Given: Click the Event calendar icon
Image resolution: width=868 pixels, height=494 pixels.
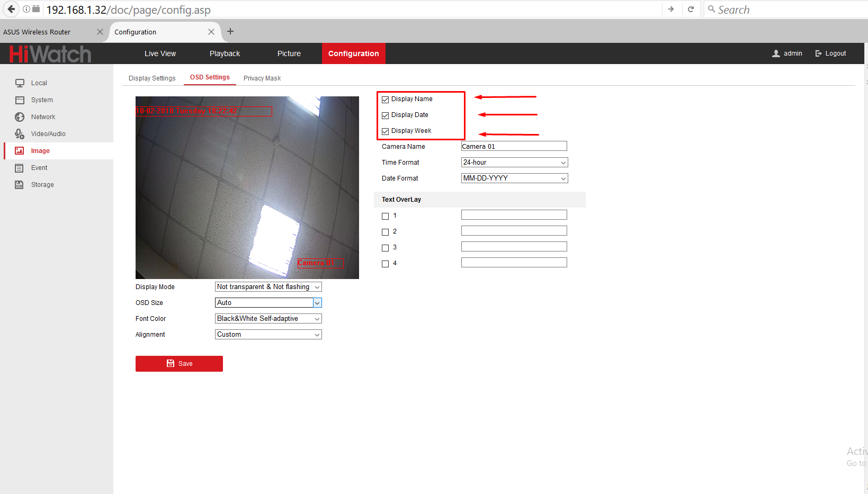Looking at the screenshot, I should point(20,168).
